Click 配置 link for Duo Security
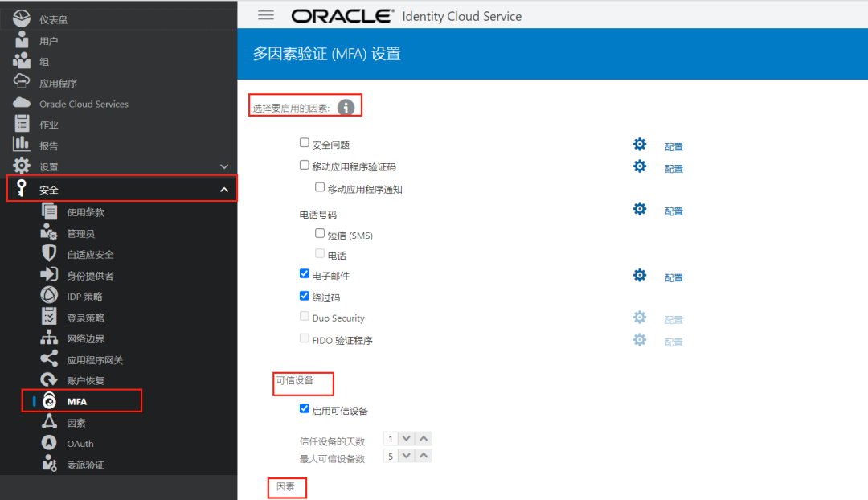 tap(674, 319)
